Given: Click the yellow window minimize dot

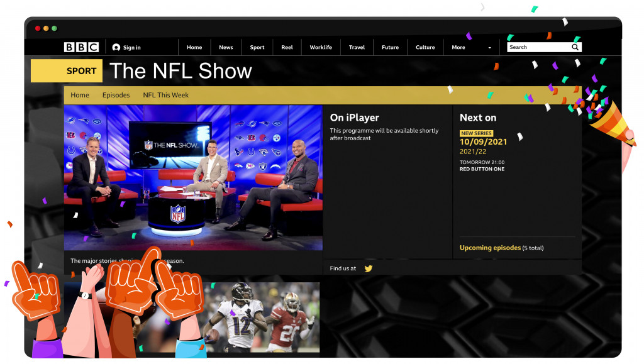Looking at the screenshot, I should tap(46, 28).
